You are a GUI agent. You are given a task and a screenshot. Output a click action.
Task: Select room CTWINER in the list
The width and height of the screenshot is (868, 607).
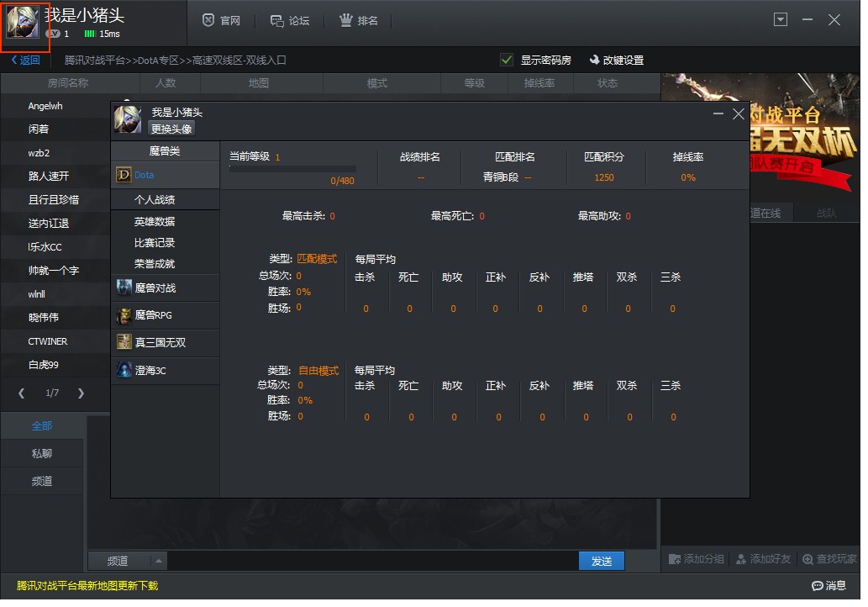pos(48,341)
